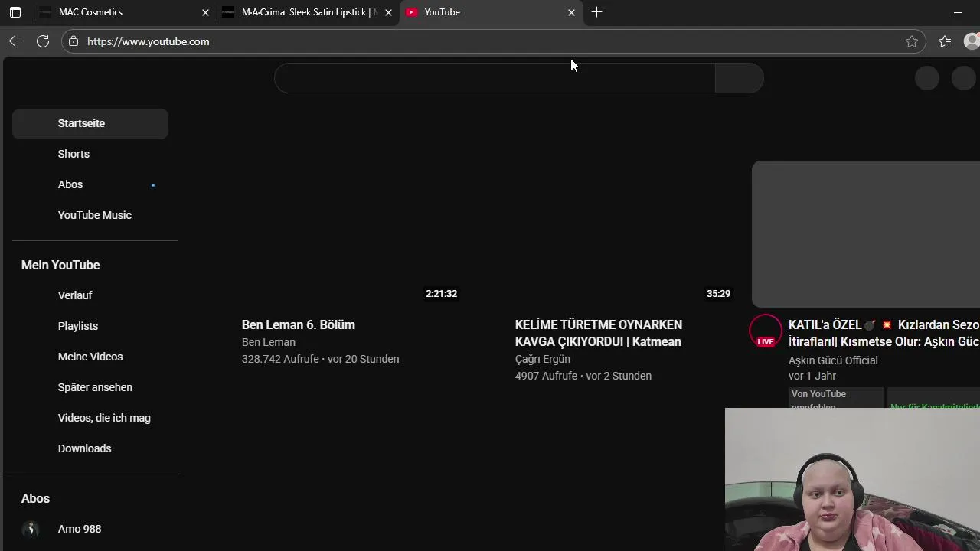980x551 pixels.
Task: Open video titled Ben Leman 6. Bölüm
Action: tap(299, 324)
